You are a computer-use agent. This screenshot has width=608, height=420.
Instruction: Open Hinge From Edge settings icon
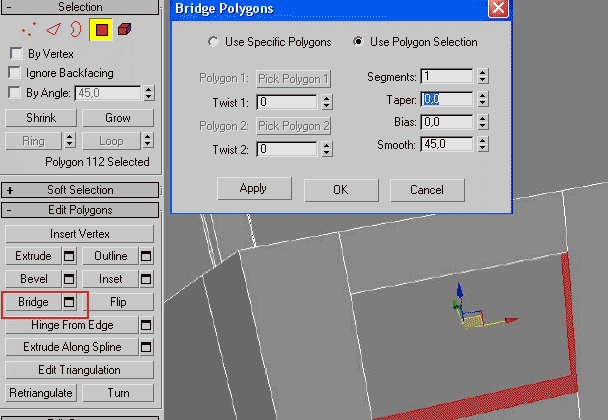point(146,325)
